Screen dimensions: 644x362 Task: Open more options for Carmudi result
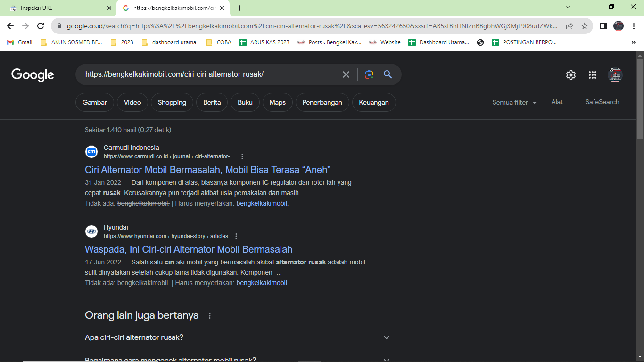(x=242, y=156)
